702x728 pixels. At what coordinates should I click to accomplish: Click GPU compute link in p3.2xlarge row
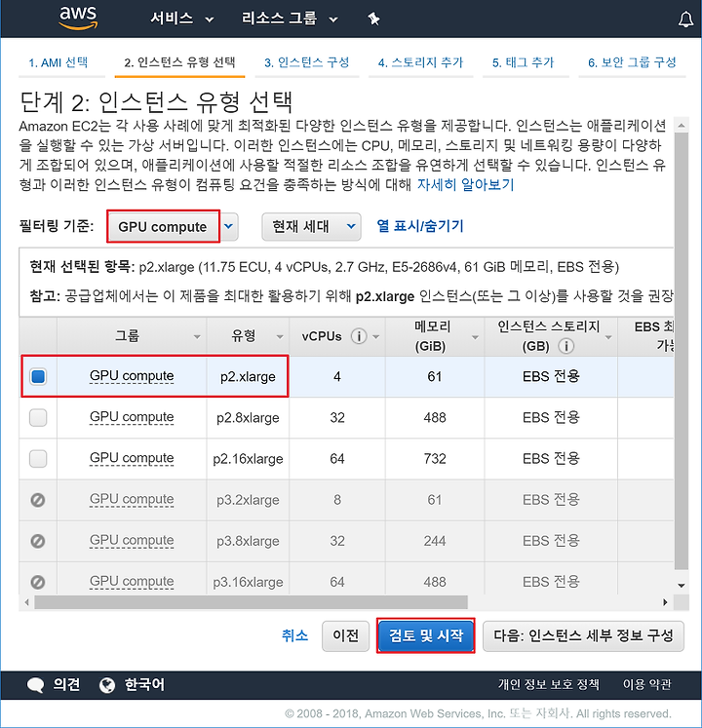click(x=132, y=499)
